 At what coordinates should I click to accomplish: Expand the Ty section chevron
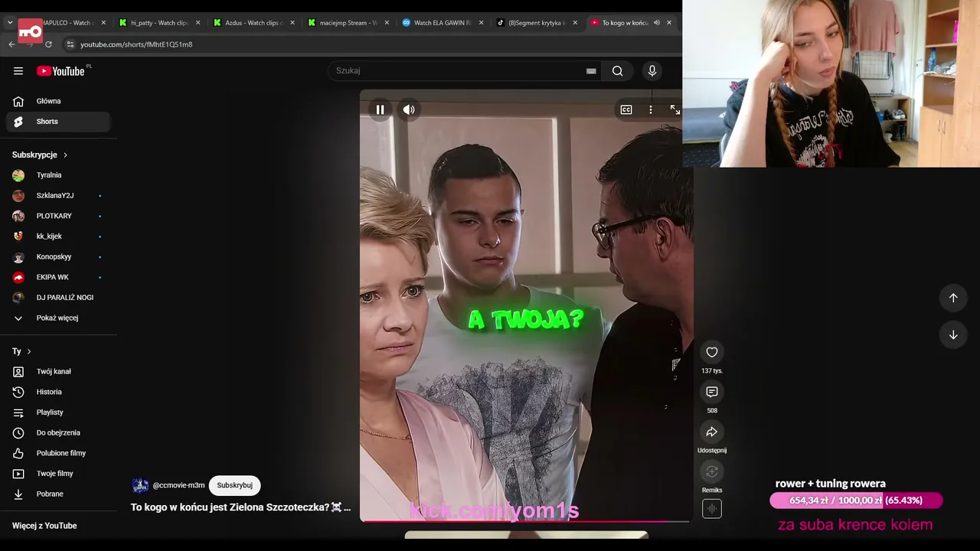(29, 351)
